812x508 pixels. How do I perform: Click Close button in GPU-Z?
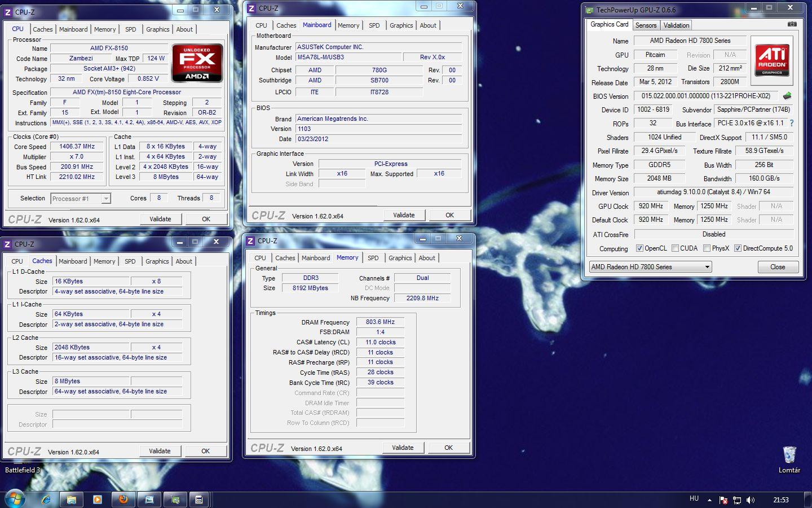coord(778,267)
